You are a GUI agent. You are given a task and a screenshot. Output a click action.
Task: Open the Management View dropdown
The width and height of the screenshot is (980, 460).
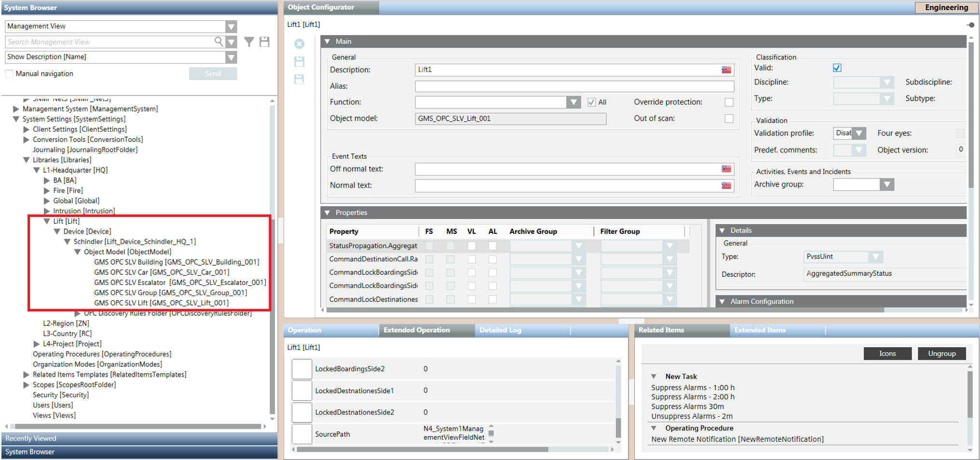tap(231, 27)
